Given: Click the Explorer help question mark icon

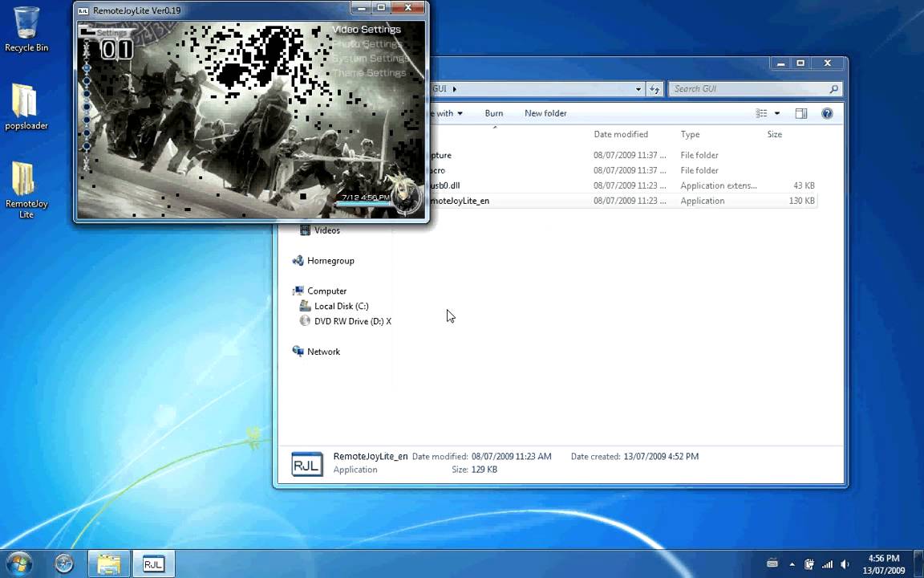Looking at the screenshot, I should pyautogui.click(x=827, y=113).
